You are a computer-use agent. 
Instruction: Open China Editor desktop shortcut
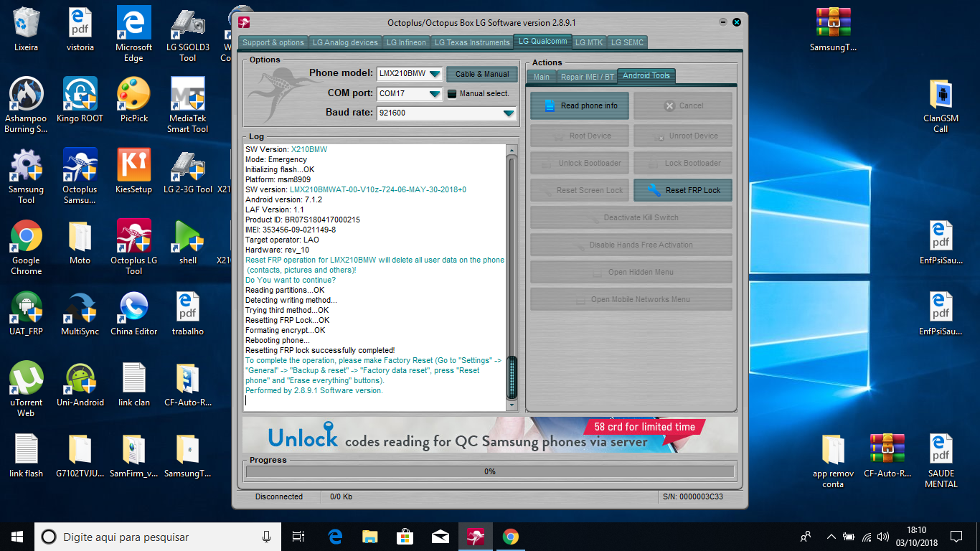134,313
